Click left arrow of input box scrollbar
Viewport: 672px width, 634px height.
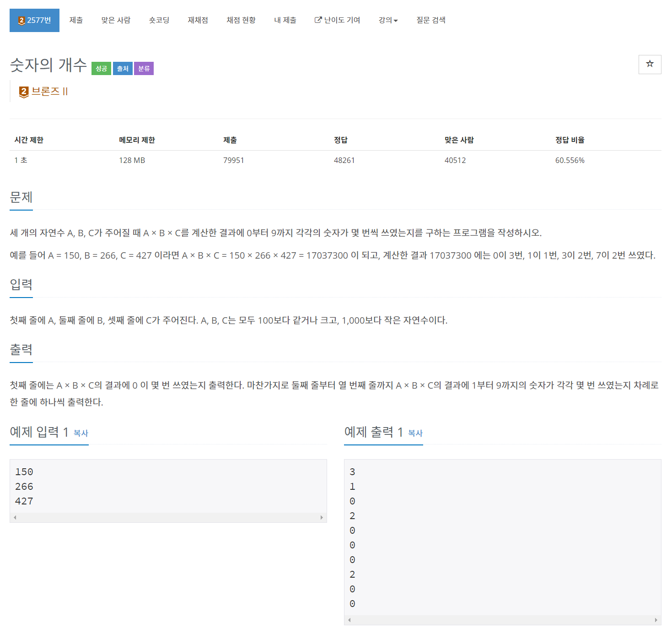15,518
